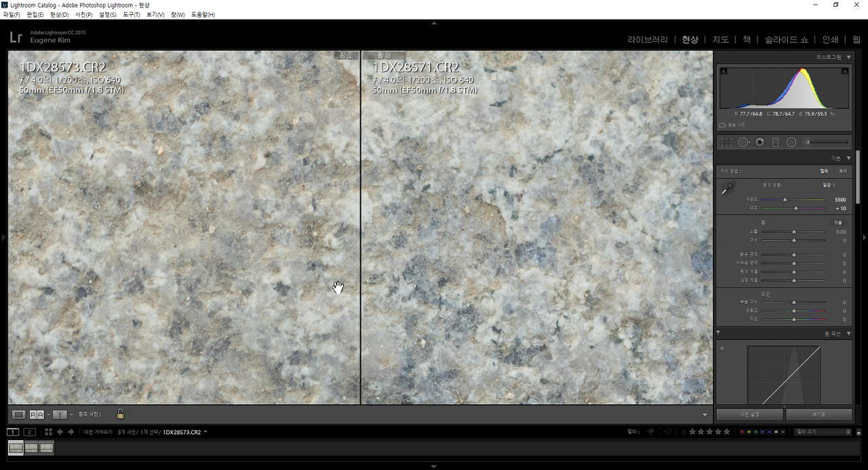The image size is (868, 470).
Task: Select first filmstrip thumbnail
Action: pos(16,448)
